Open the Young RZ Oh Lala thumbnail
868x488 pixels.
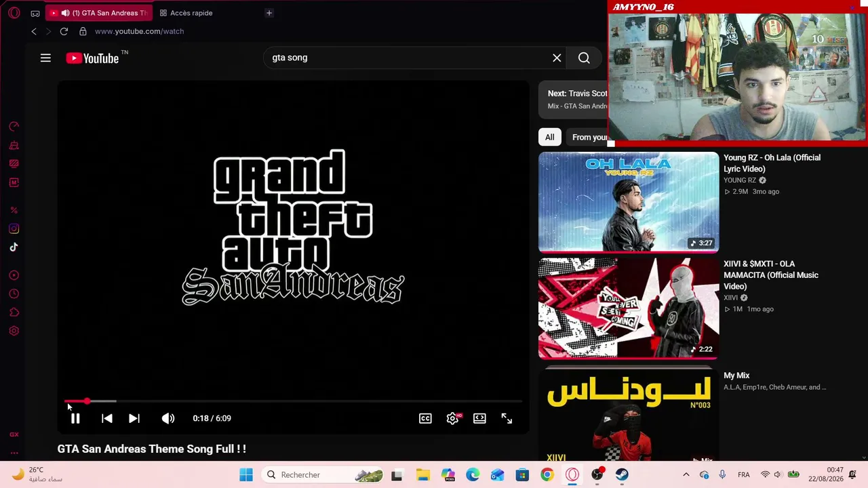(x=629, y=202)
